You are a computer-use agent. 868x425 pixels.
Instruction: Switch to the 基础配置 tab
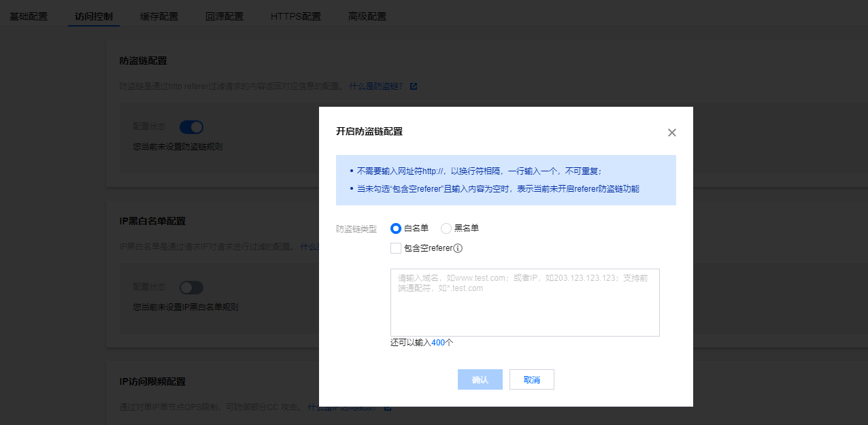pyautogui.click(x=29, y=16)
